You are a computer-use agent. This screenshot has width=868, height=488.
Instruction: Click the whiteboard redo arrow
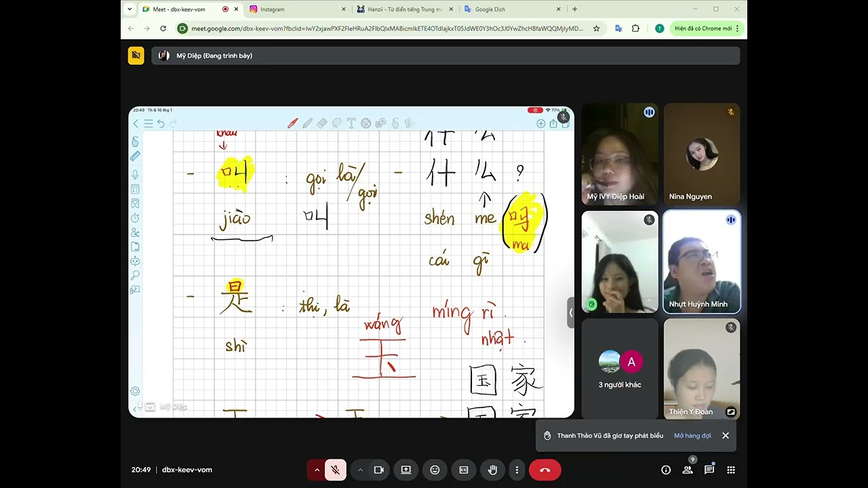pyautogui.click(x=174, y=123)
